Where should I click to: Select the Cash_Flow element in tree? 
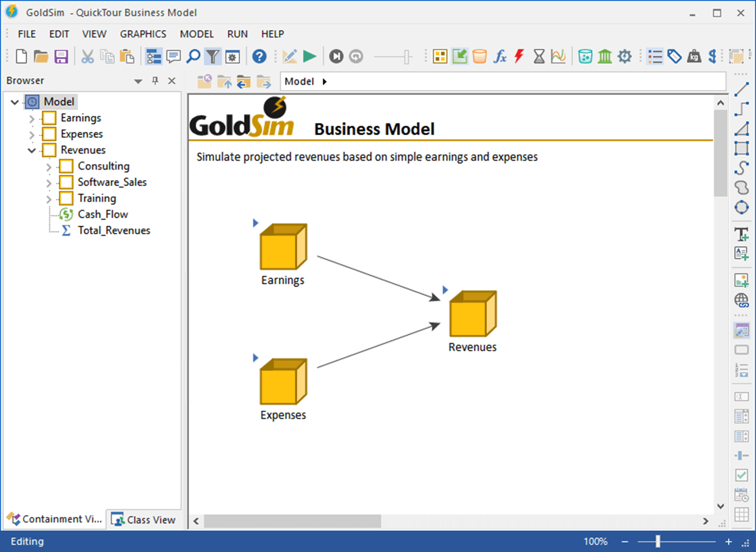pyautogui.click(x=103, y=214)
